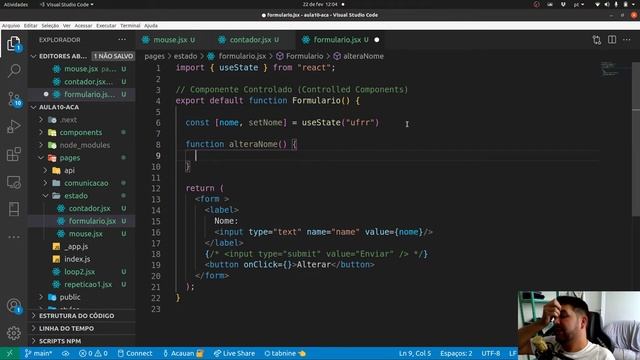
Task: Click Acauan account item in status bar
Action: pos(183,353)
